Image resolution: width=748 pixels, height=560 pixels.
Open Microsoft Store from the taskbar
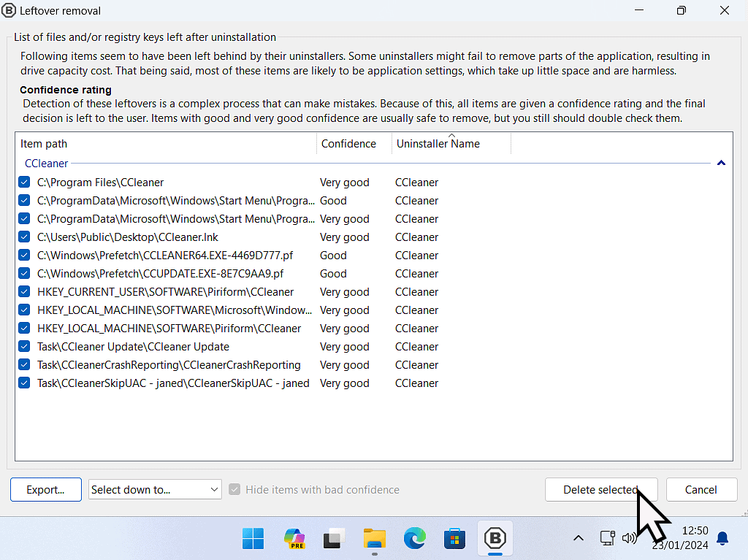click(x=455, y=539)
